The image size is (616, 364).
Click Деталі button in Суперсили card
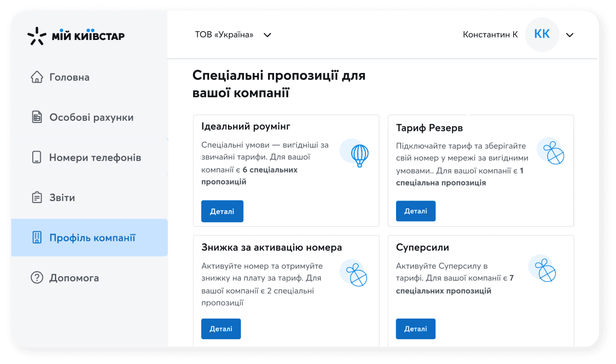click(416, 329)
